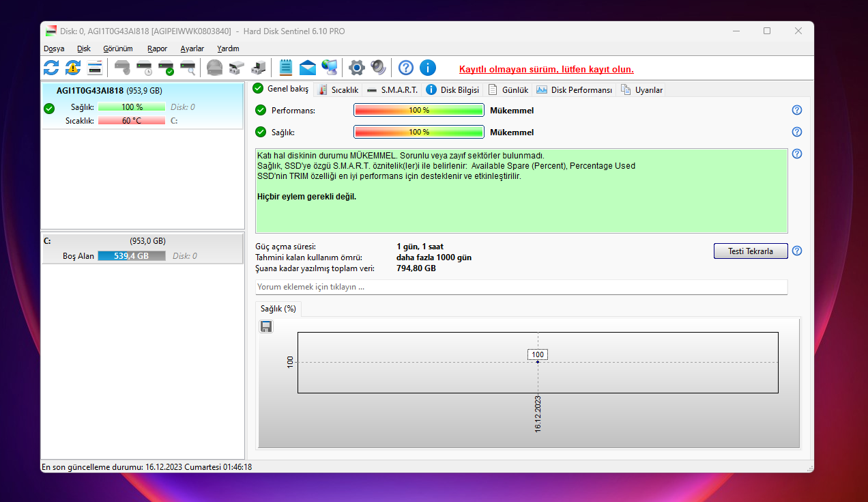Click the blue envelope email toolbar icon
This screenshot has width=868, height=502.
pyautogui.click(x=308, y=68)
